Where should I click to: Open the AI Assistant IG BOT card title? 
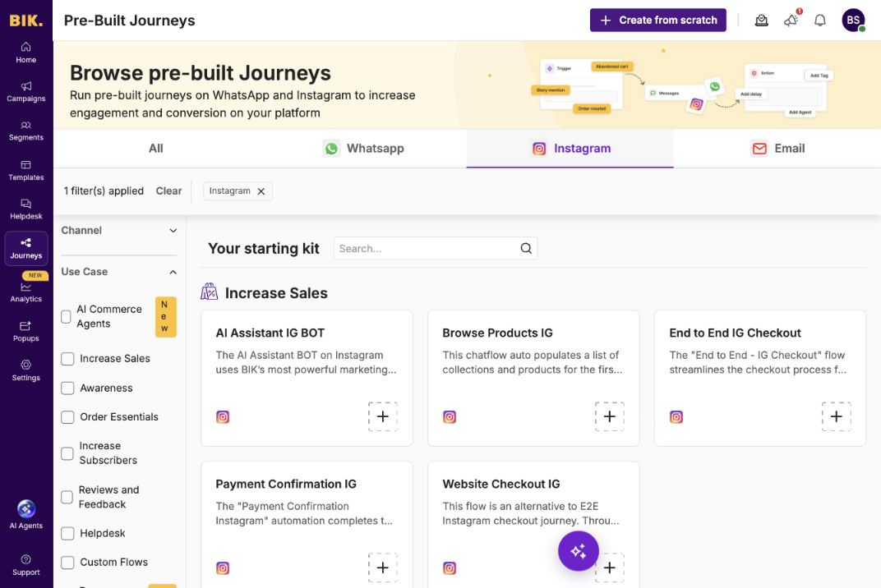pyautogui.click(x=270, y=333)
